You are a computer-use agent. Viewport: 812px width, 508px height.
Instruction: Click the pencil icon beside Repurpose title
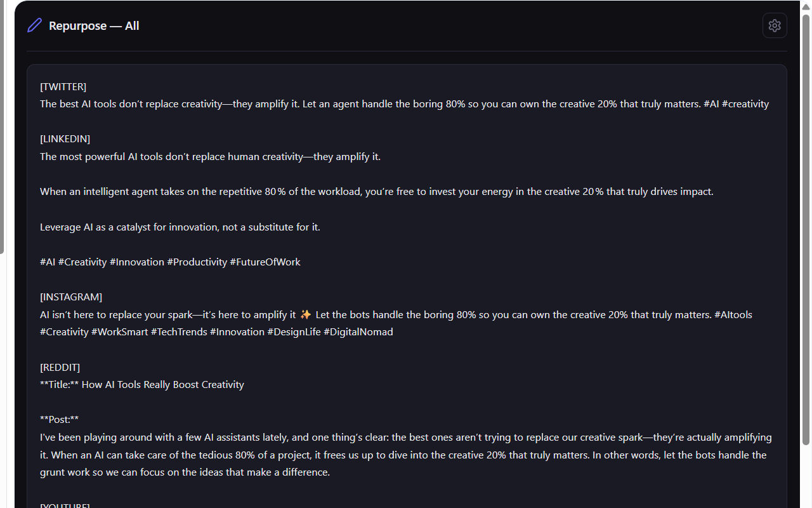tap(34, 25)
